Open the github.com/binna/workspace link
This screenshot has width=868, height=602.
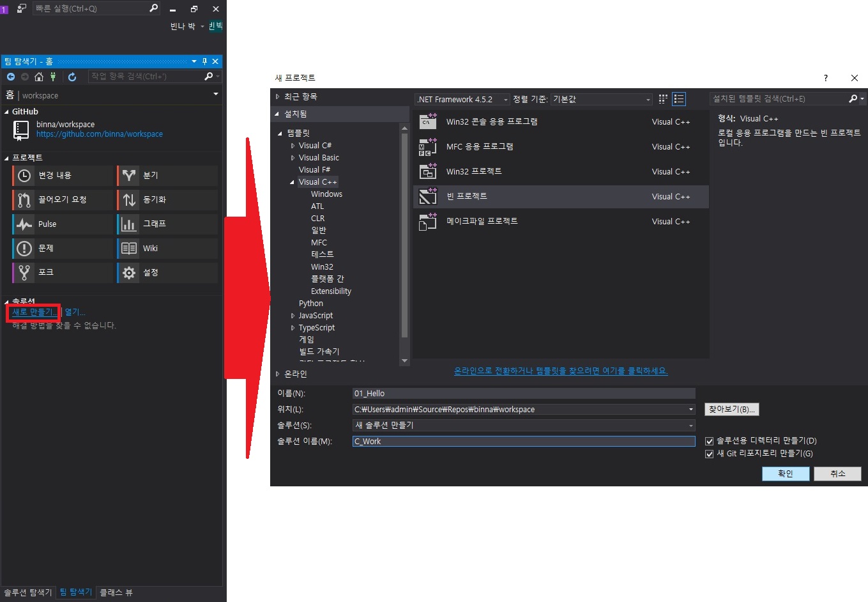point(100,134)
